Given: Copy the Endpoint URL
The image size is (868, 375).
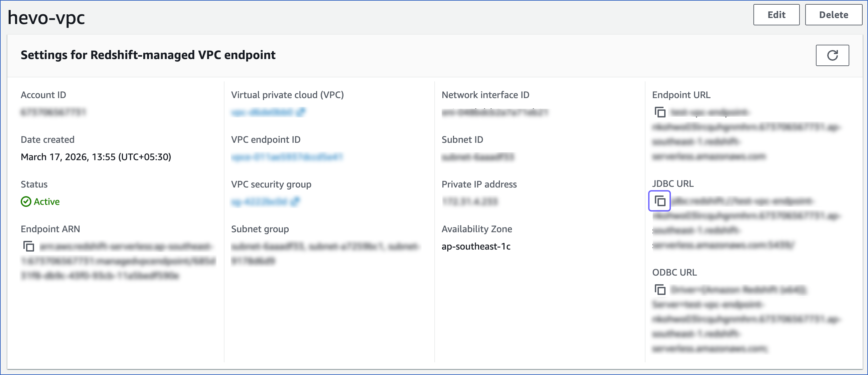Looking at the screenshot, I should pyautogui.click(x=660, y=112).
